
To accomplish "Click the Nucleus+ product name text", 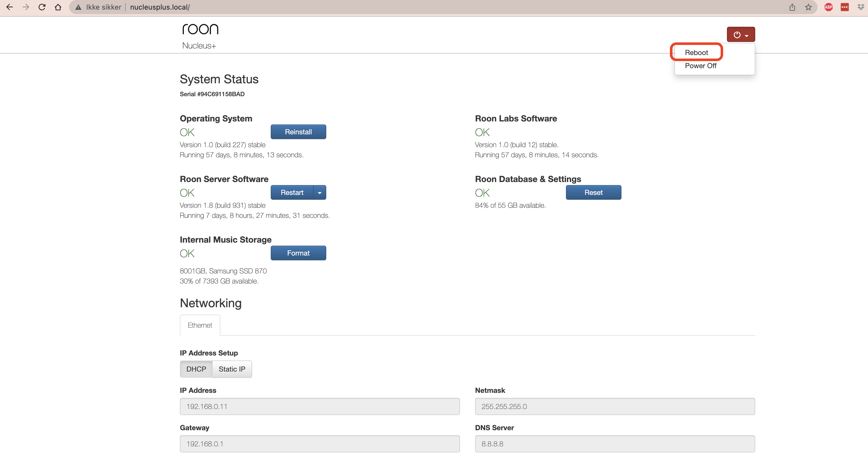I will pos(199,46).
